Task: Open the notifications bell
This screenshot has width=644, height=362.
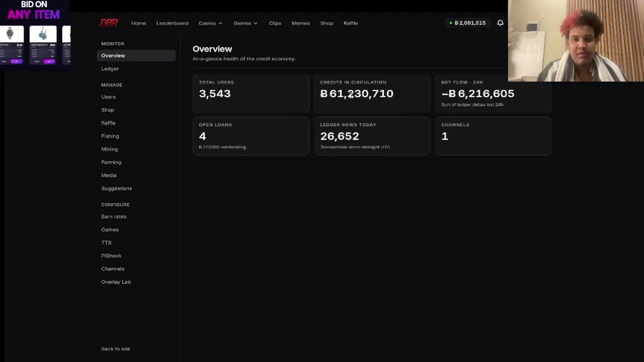Action: [x=500, y=23]
